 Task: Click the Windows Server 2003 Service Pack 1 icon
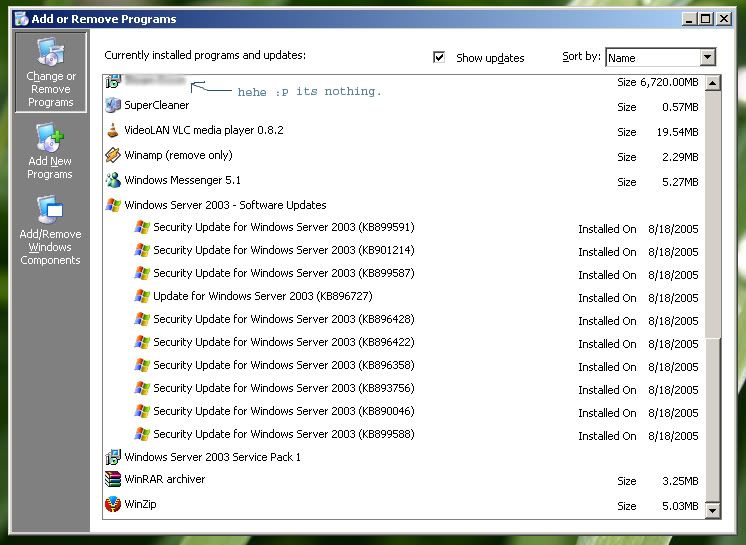pos(113,457)
